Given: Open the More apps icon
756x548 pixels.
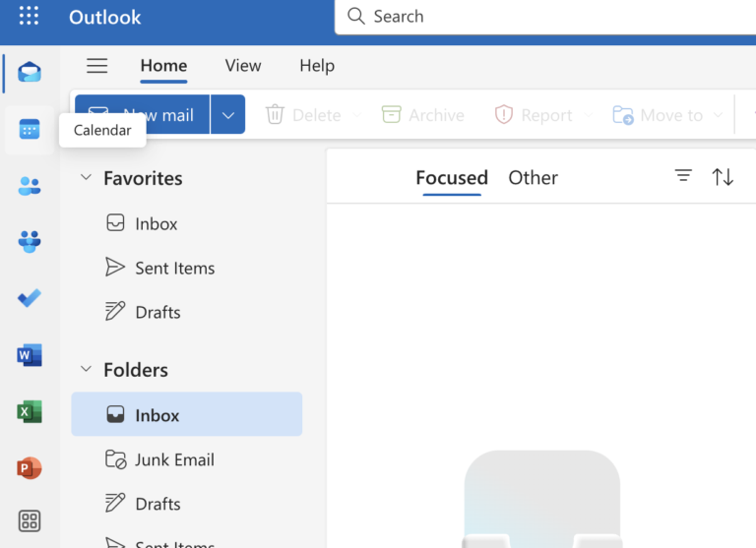Looking at the screenshot, I should pyautogui.click(x=30, y=521).
